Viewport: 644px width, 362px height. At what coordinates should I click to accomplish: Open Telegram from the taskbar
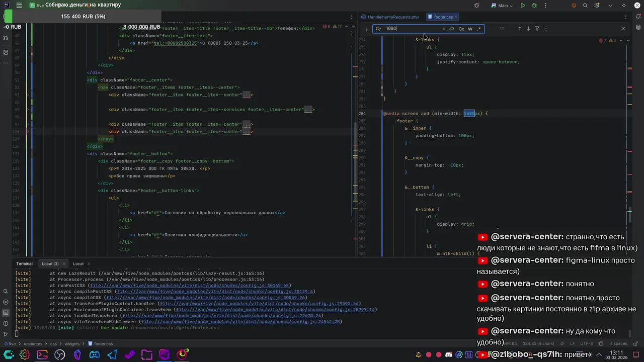click(x=112, y=355)
